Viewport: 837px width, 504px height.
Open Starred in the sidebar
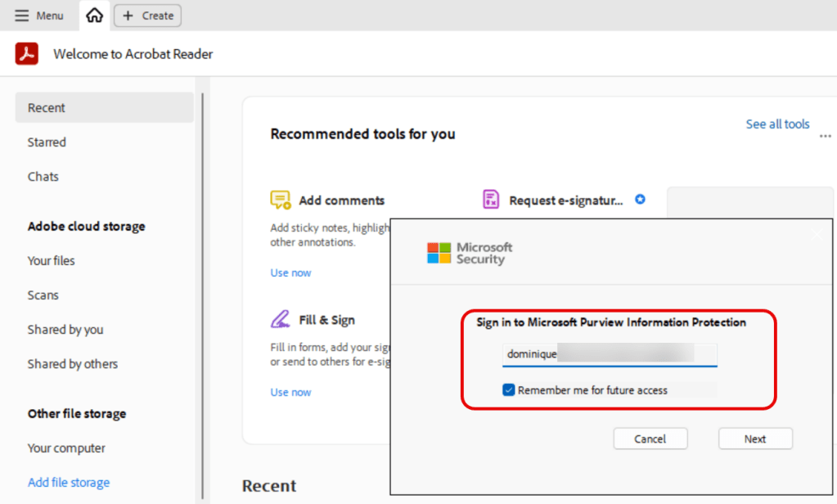(x=47, y=142)
